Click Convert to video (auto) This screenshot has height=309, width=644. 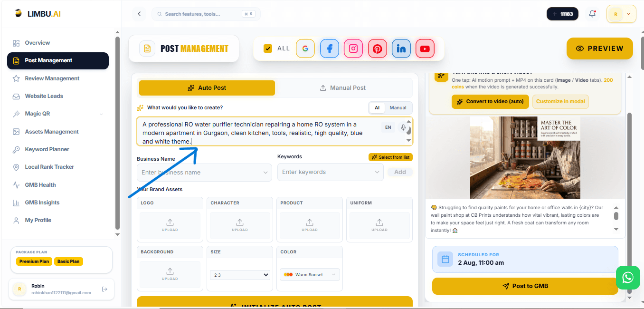click(x=489, y=102)
